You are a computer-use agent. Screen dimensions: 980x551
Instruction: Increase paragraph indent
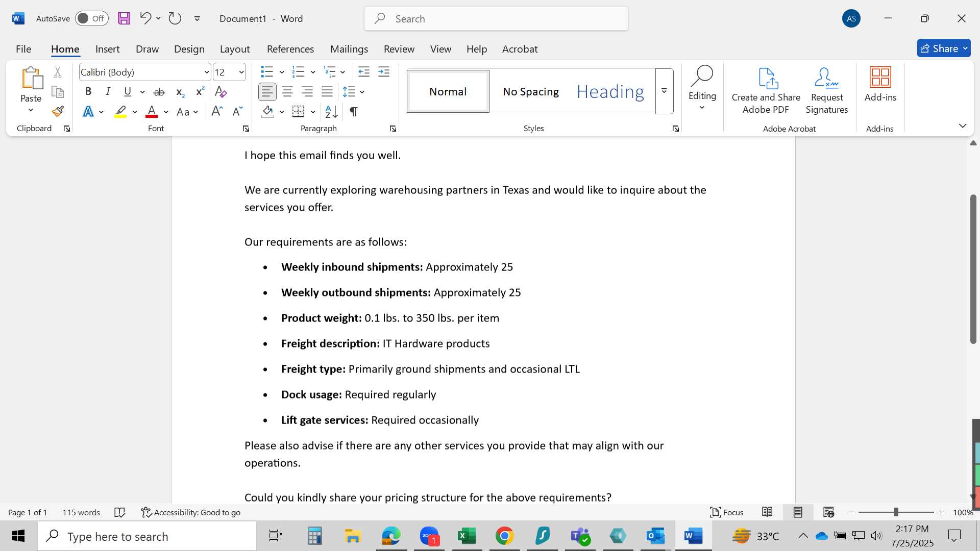point(384,72)
